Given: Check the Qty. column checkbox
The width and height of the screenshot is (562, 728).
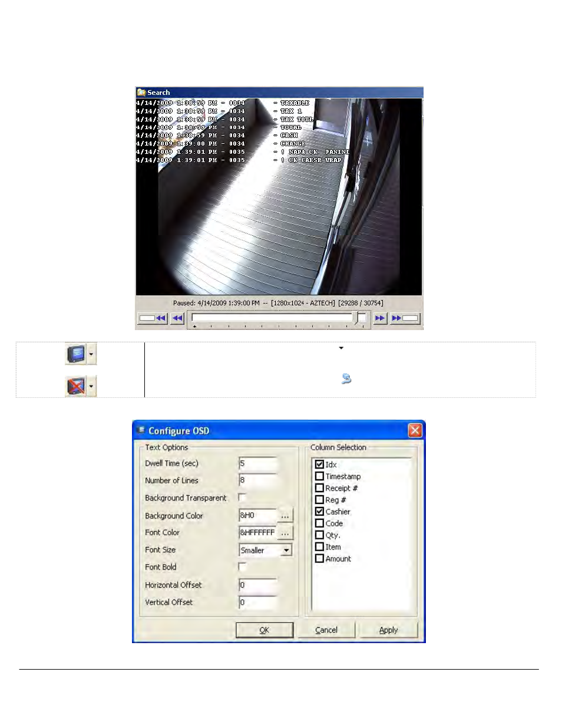Looking at the screenshot, I should click(319, 535).
